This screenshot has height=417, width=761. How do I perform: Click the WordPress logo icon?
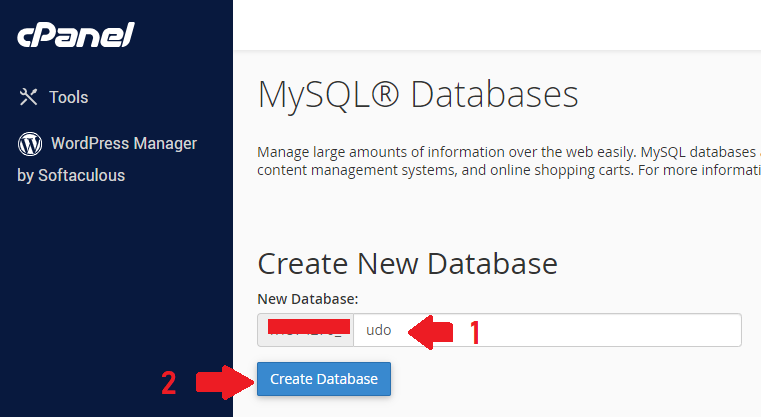[x=30, y=144]
